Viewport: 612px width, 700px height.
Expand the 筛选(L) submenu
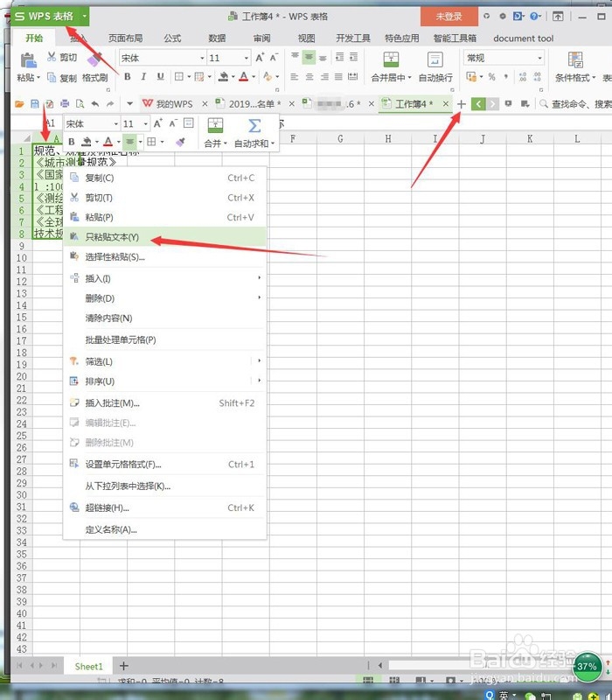(x=259, y=360)
